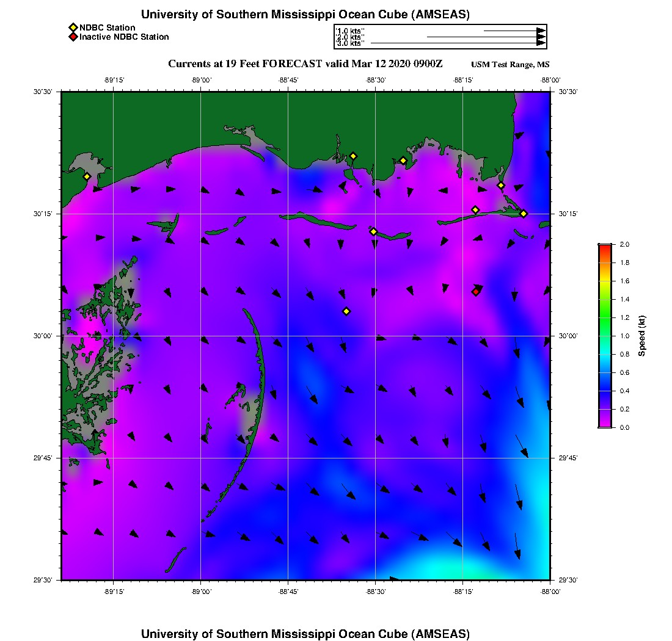Click the 3.0 kts arrow scale label
This screenshot has height=641, width=672.
coord(351,43)
